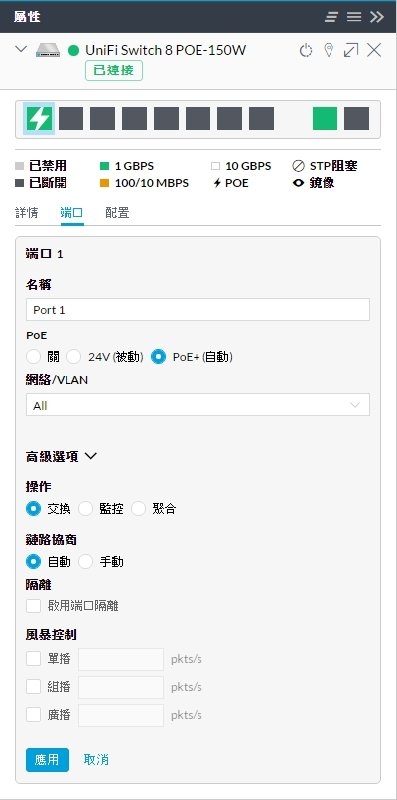Choose 手動 link negotiation radio button

[x=85, y=562]
